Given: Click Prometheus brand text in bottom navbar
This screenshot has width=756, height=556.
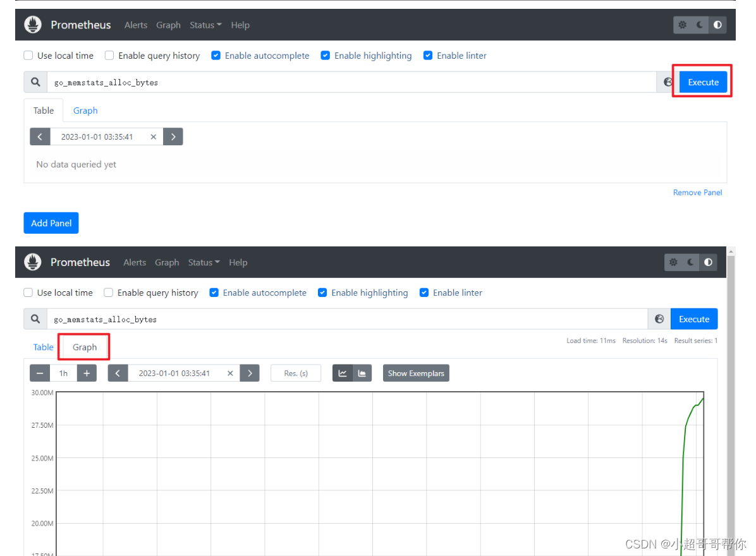Looking at the screenshot, I should click(x=80, y=262).
